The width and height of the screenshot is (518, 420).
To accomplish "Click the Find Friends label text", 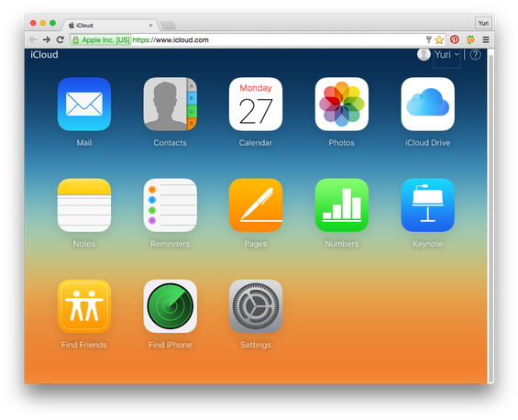I will (84, 345).
